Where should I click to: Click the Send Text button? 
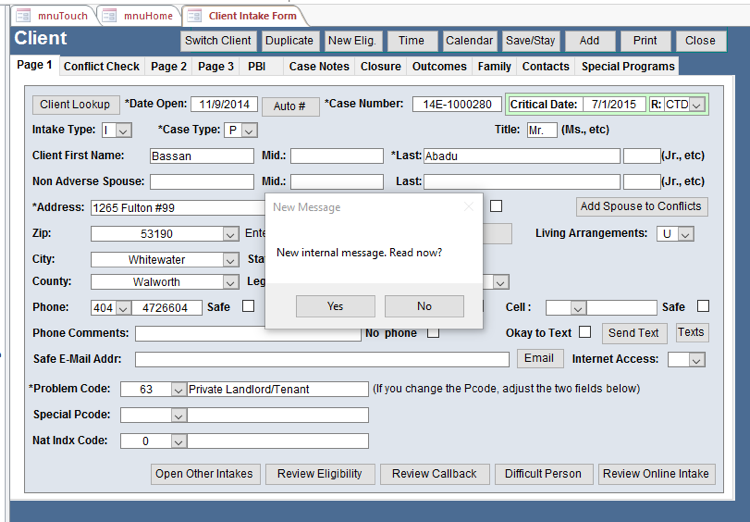click(634, 333)
